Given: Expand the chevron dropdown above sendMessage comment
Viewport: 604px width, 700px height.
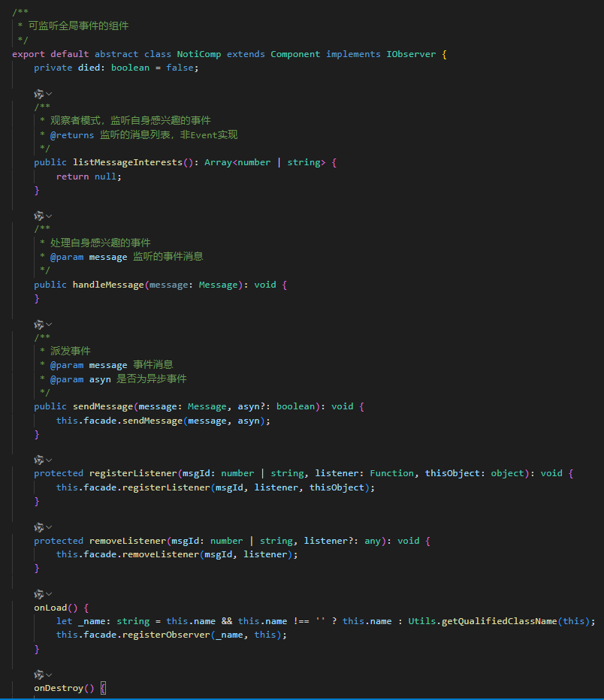Looking at the screenshot, I should [49, 324].
